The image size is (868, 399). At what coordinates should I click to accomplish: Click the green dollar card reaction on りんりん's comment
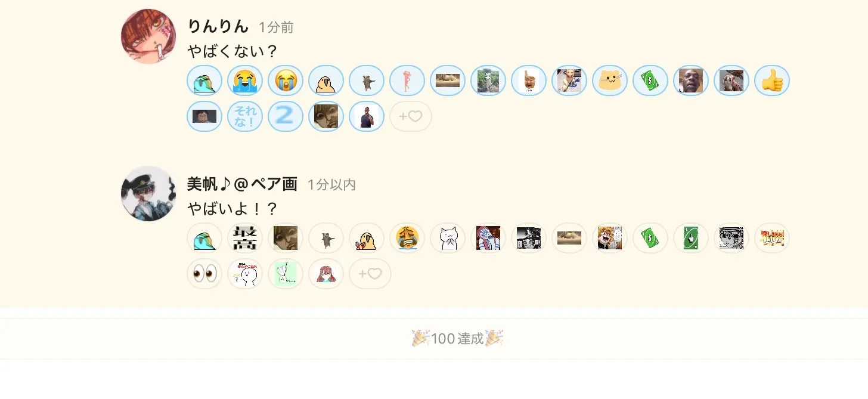click(650, 81)
